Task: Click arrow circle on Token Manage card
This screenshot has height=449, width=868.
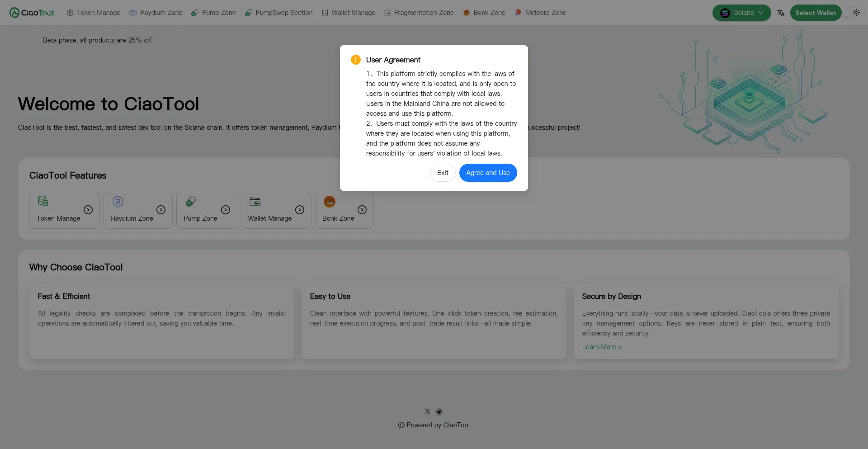Action: tap(88, 210)
